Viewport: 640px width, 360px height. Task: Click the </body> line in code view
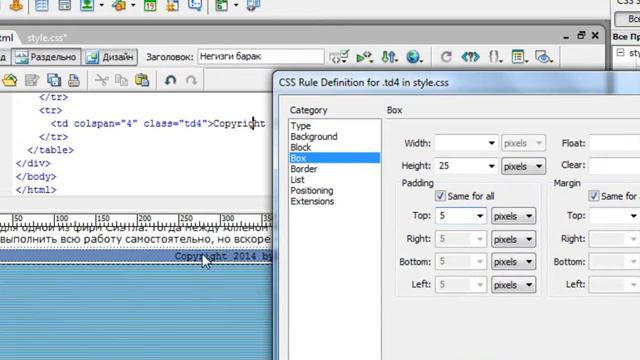click(36, 177)
